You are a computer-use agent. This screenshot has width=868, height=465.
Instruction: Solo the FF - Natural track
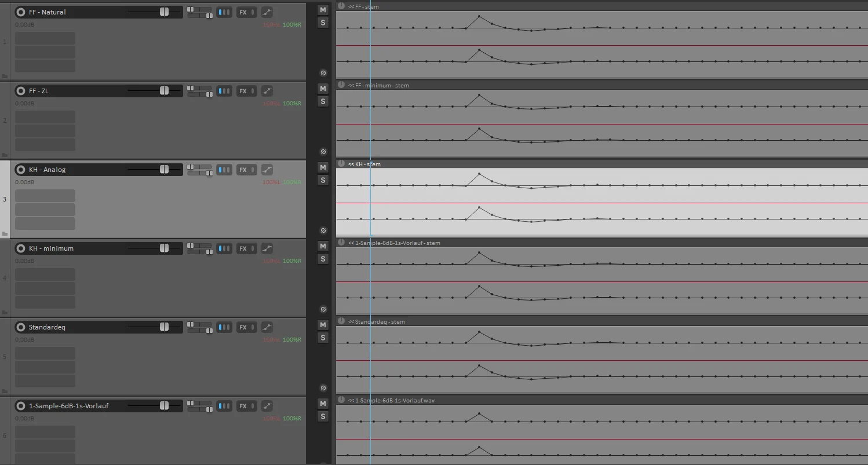323,23
